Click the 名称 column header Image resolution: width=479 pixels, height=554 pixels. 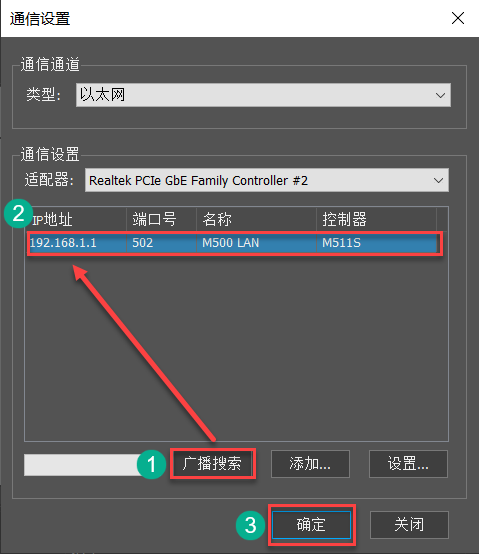point(256,219)
